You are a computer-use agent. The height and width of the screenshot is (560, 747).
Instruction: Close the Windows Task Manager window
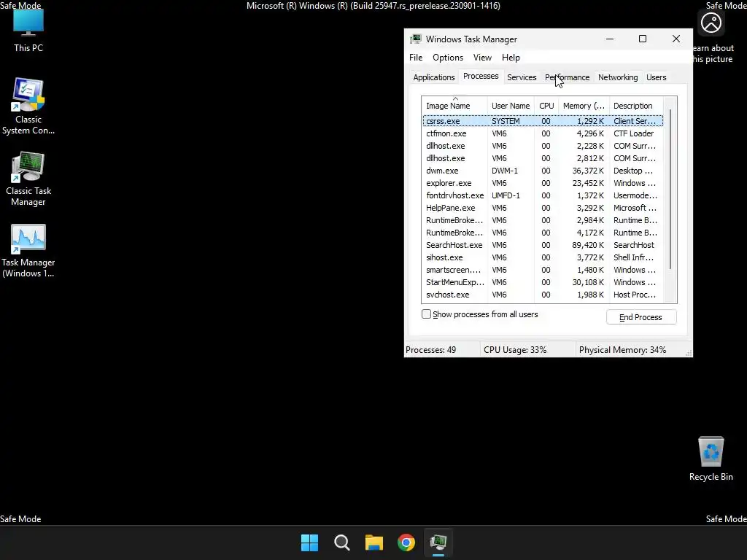(676, 39)
